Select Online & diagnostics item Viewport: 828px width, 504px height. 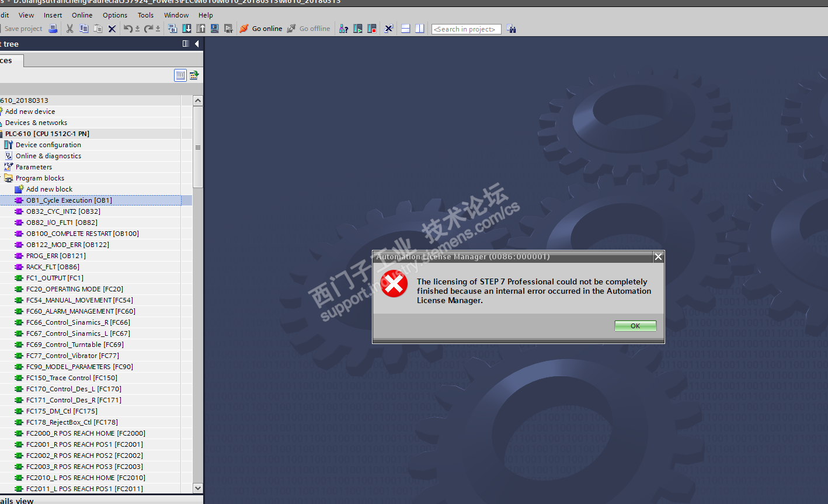48,156
